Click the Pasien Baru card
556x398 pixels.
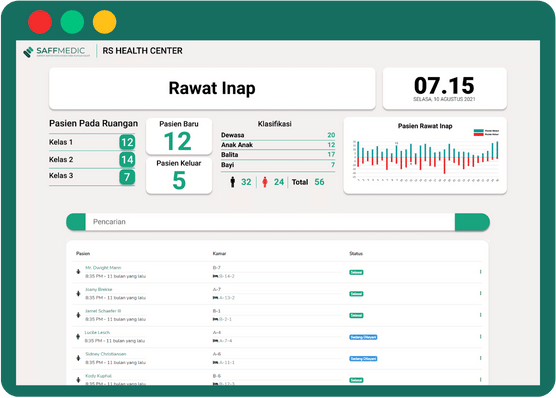(179, 137)
